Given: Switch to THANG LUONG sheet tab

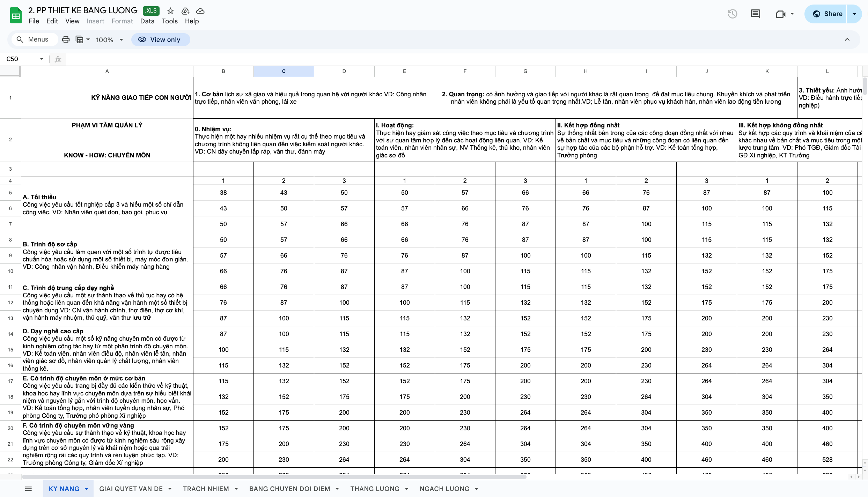Looking at the screenshot, I should pos(375,489).
